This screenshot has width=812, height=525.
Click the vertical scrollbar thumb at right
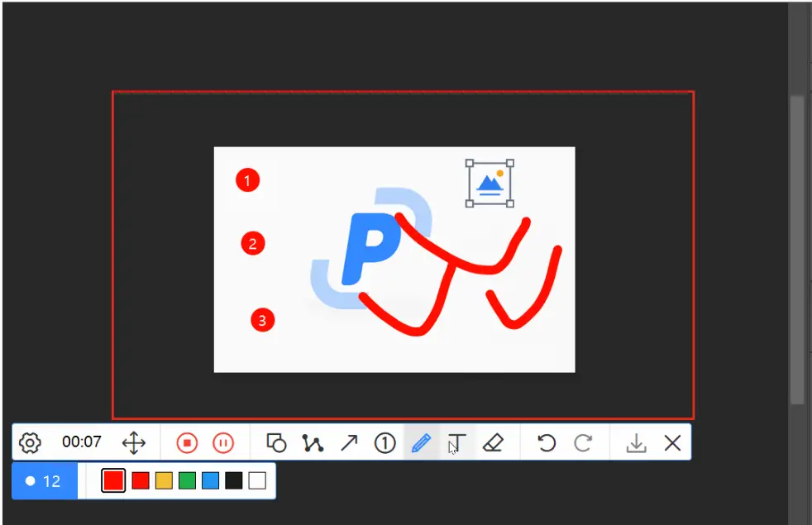tap(797, 250)
